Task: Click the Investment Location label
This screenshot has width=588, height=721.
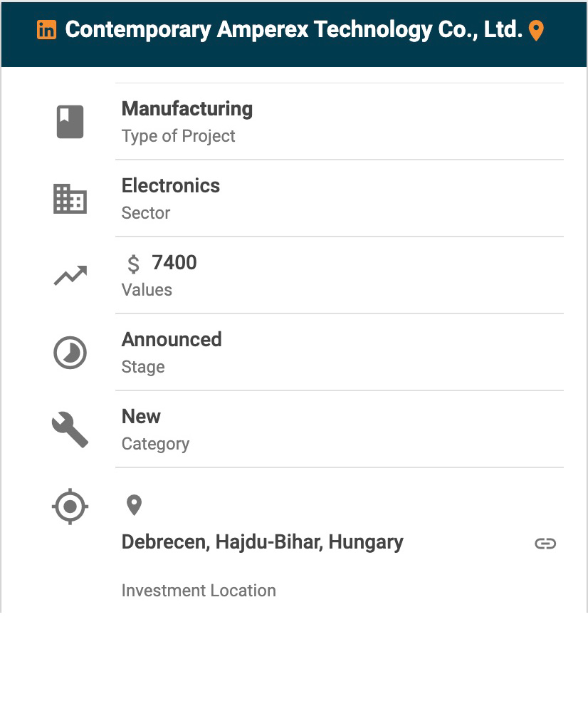Action: point(199,591)
